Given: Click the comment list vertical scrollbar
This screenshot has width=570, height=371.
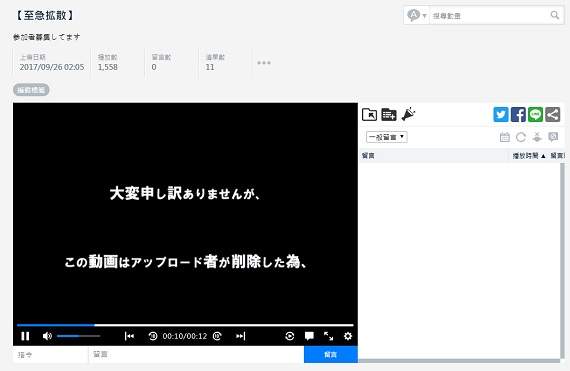Looking at the screenshot, I should tap(563, 260).
